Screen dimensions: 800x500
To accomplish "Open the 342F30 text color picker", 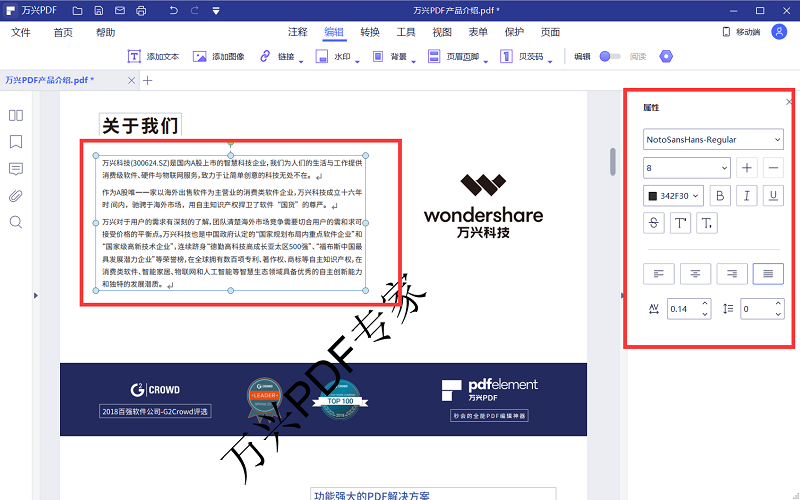I will point(674,195).
